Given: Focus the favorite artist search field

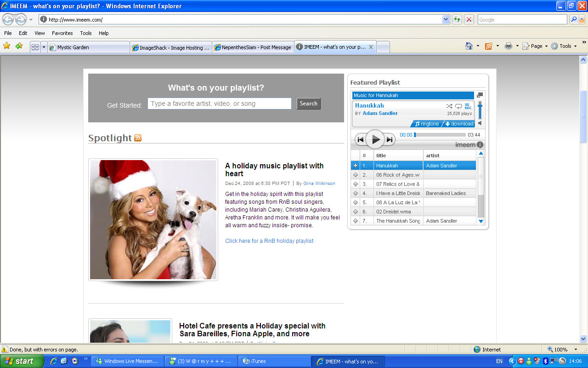Looking at the screenshot, I should 220,103.
